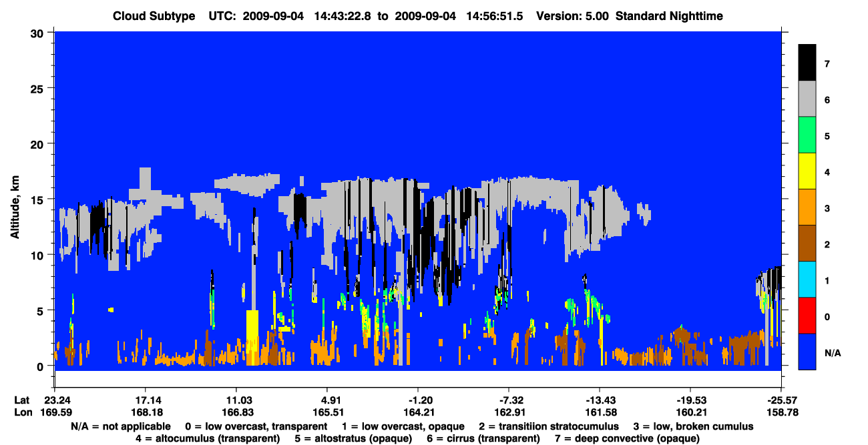
Task: Click the latitude value -13.43
Action: [600, 400]
